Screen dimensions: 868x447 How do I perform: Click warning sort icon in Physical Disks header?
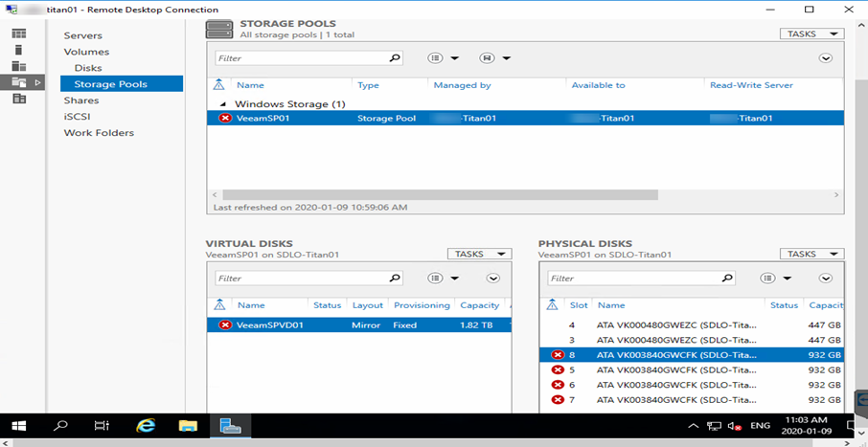pos(552,304)
